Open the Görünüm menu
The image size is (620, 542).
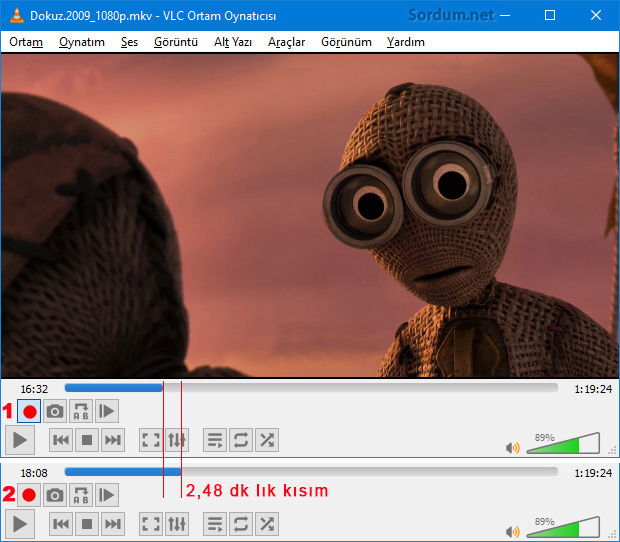click(346, 42)
